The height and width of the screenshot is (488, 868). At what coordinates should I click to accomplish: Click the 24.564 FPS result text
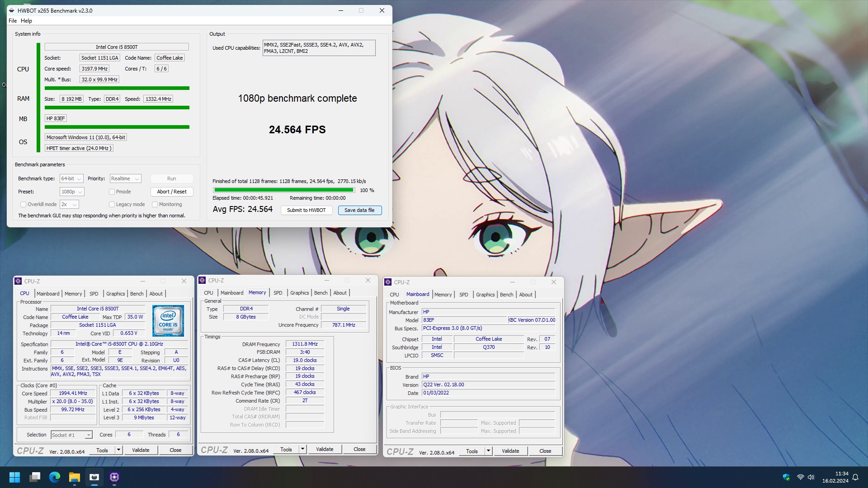tap(297, 130)
